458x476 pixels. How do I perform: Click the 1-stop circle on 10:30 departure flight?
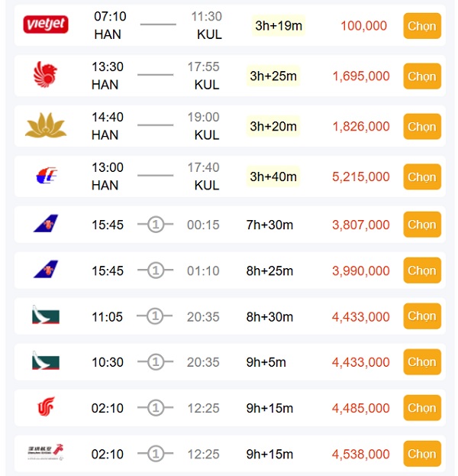click(x=156, y=362)
